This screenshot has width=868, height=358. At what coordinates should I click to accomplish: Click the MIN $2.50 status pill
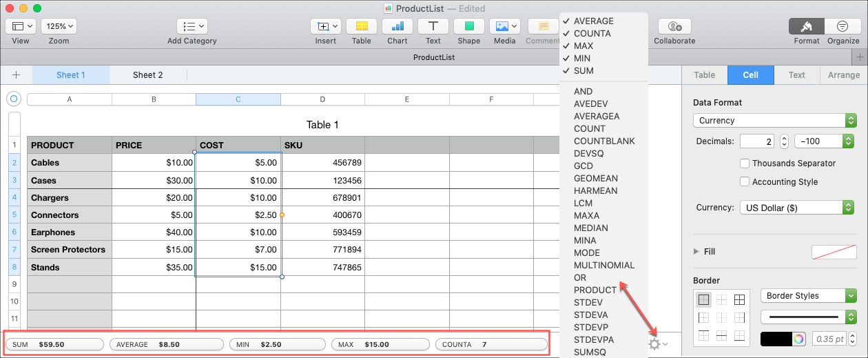click(278, 344)
